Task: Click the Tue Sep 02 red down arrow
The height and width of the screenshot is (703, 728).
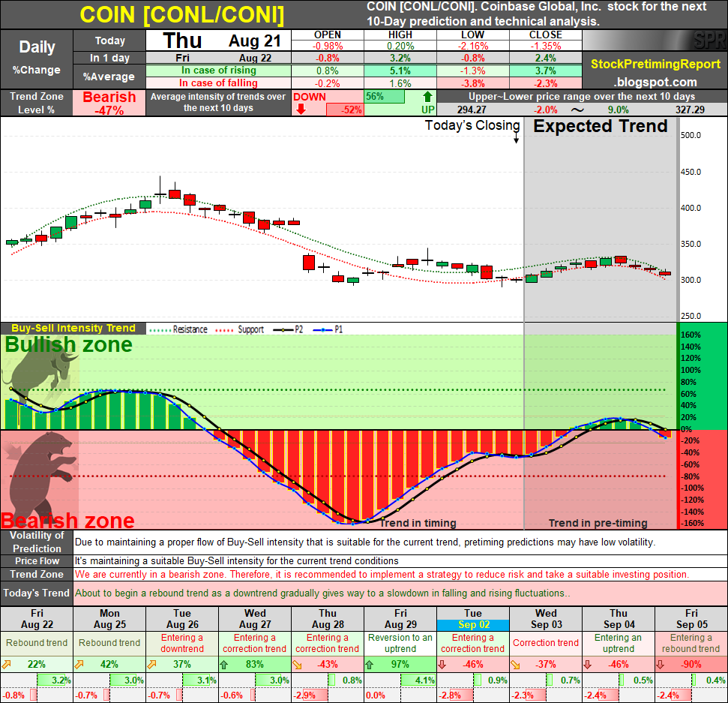Action: coord(442,665)
